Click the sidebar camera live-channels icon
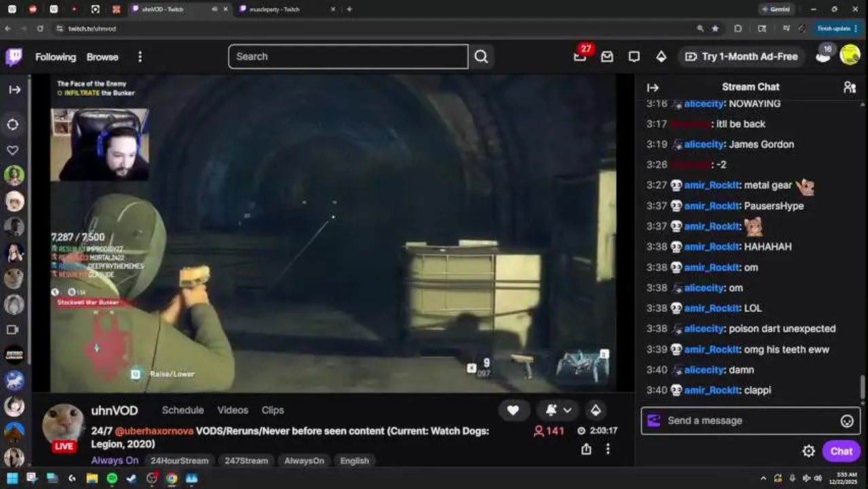 (x=13, y=329)
